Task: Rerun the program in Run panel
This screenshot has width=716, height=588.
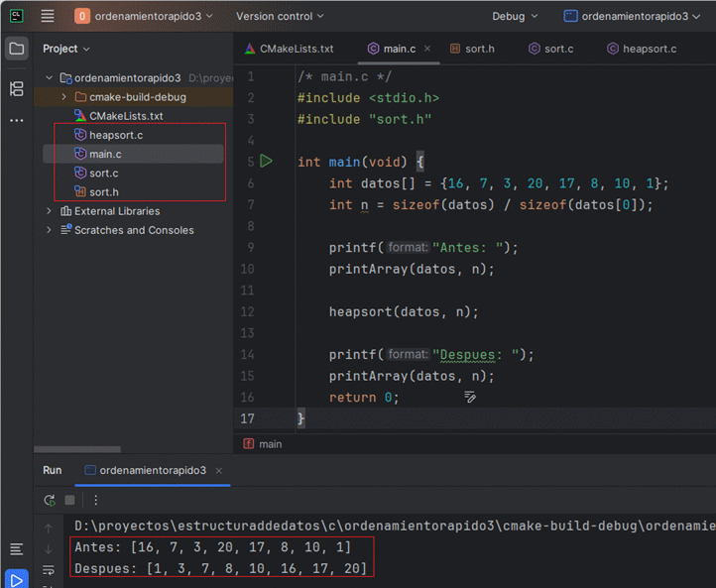Action: point(49,501)
